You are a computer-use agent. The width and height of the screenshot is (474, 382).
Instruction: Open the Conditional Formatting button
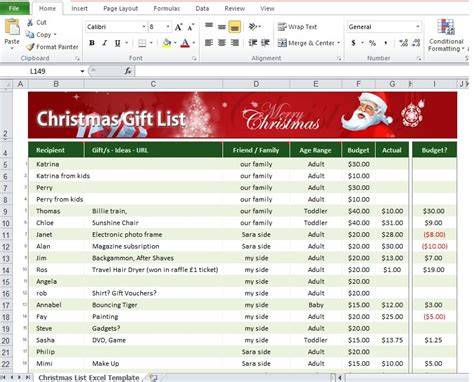click(x=446, y=36)
